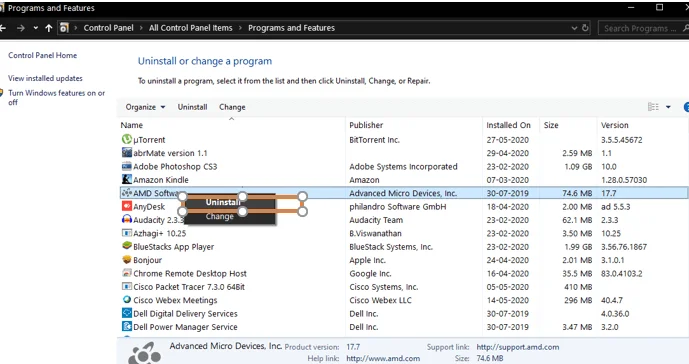
Task: Go up one level with up arrow
Action: point(49,28)
